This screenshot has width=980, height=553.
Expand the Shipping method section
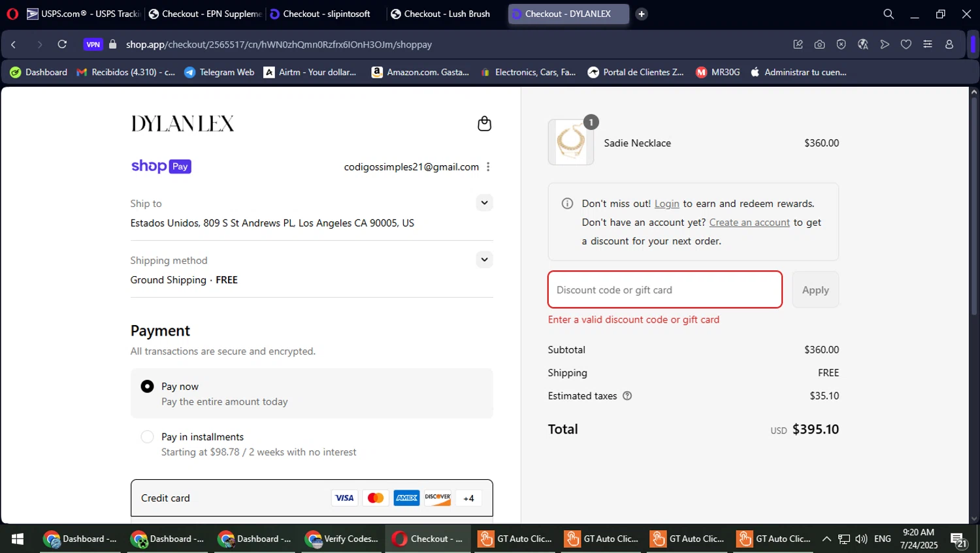pyautogui.click(x=484, y=259)
